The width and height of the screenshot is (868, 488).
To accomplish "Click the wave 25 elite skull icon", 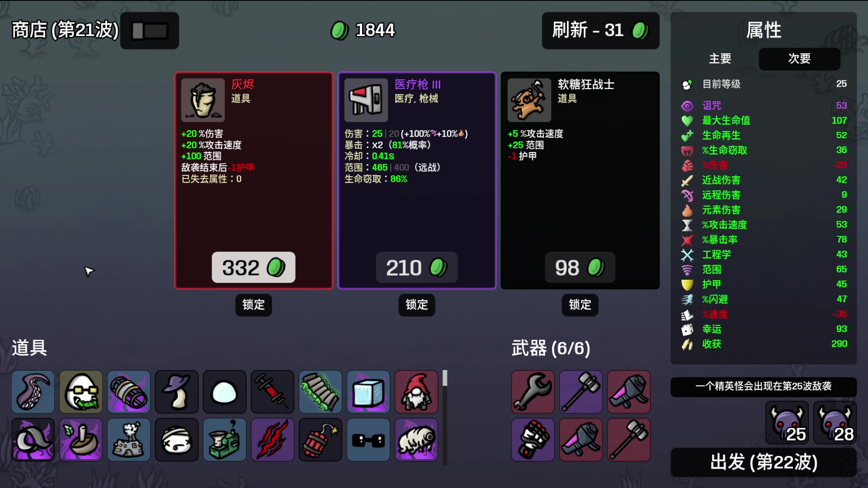I will pyautogui.click(x=787, y=423).
